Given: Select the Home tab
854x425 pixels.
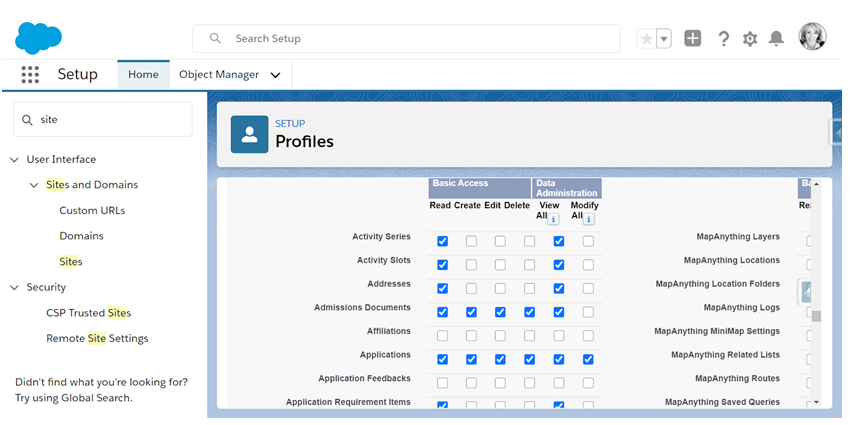Looking at the screenshot, I should point(143,75).
